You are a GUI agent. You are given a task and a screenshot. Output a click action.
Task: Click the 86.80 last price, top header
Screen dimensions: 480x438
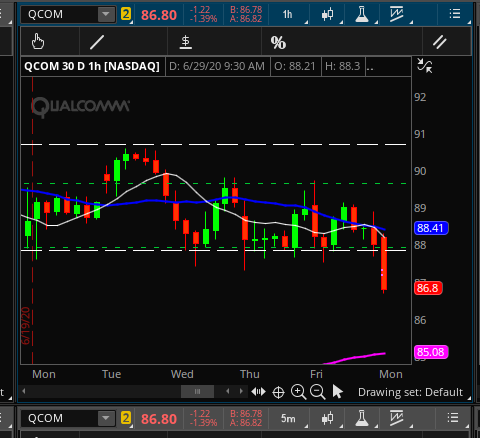click(x=159, y=15)
